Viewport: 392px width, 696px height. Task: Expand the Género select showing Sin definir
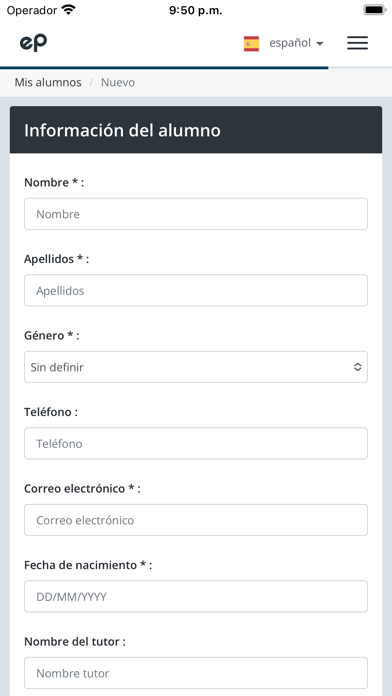coord(196,367)
